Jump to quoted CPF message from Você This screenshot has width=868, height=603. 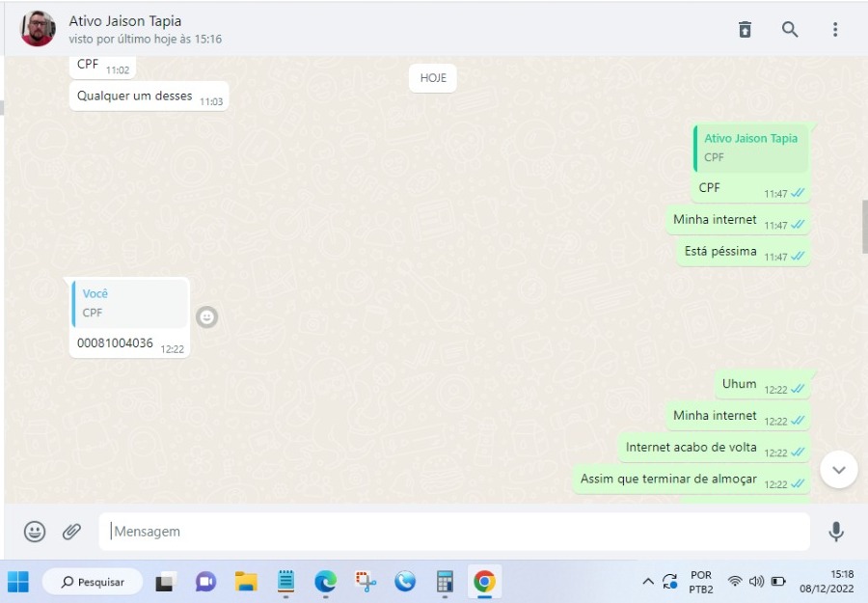click(129, 303)
